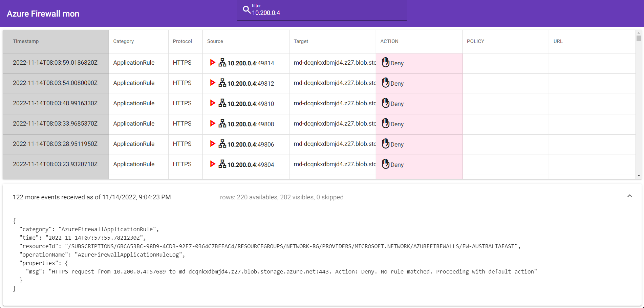Click network icon beside 10.200.0.4:49808
This screenshot has width=644, height=308.
tap(222, 123)
